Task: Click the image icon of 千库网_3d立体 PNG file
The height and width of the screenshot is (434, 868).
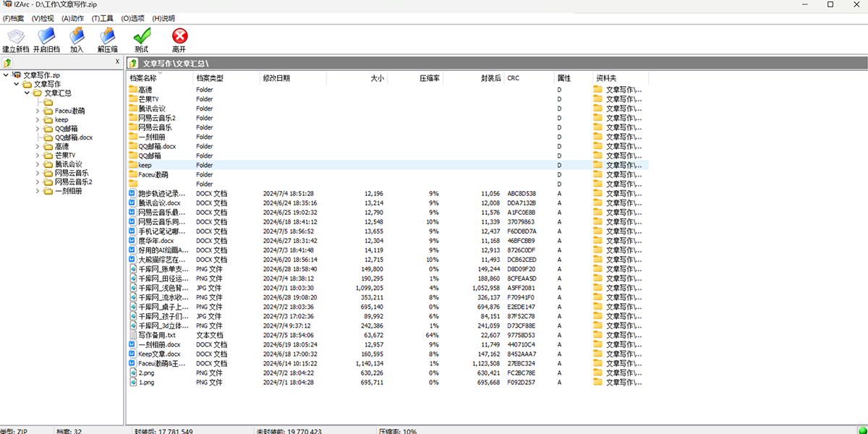Action: [133, 325]
